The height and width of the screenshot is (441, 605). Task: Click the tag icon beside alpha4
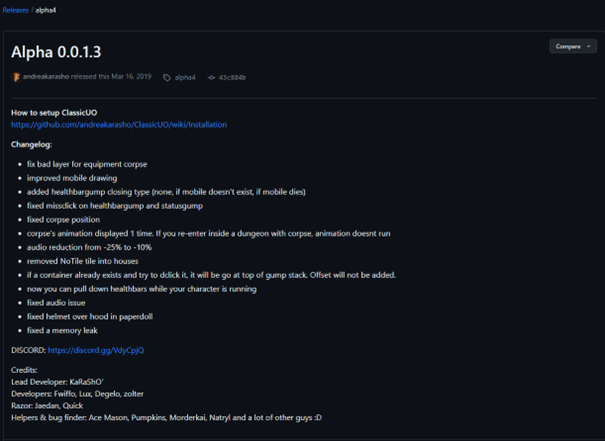pyautogui.click(x=167, y=78)
